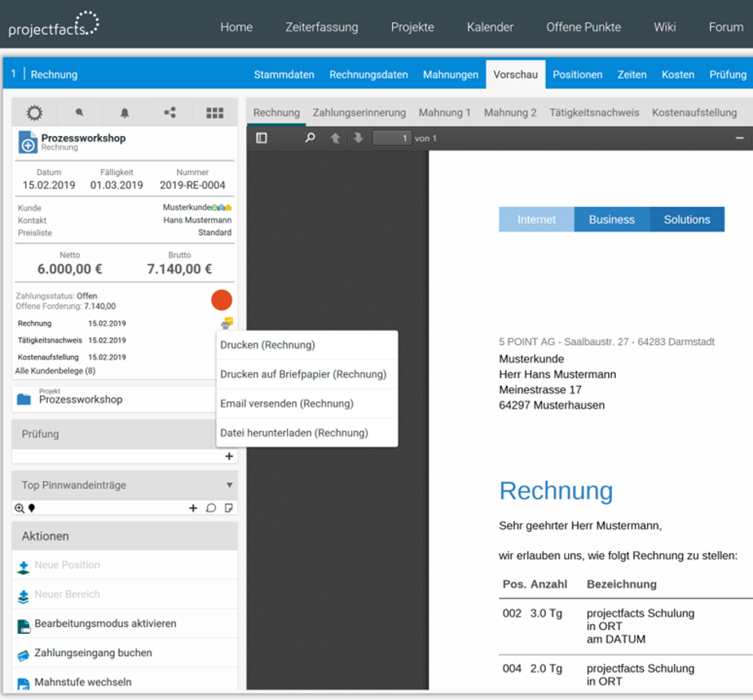Click the PDF search magnifier icon
This screenshot has width=753, height=700.
(x=310, y=138)
